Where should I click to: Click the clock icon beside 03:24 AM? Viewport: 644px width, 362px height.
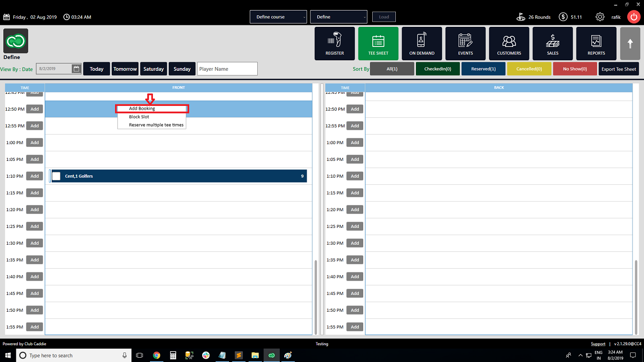click(66, 17)
